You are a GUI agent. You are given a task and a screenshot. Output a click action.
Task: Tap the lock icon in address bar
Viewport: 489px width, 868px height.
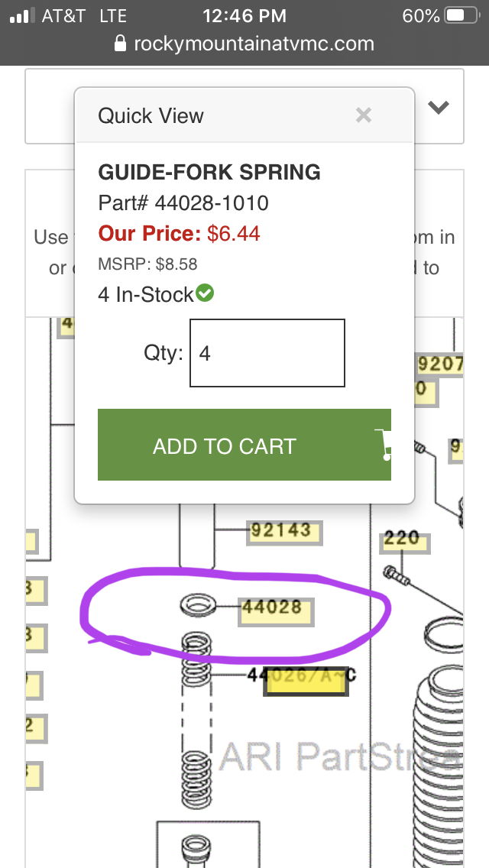coord(120,44)
